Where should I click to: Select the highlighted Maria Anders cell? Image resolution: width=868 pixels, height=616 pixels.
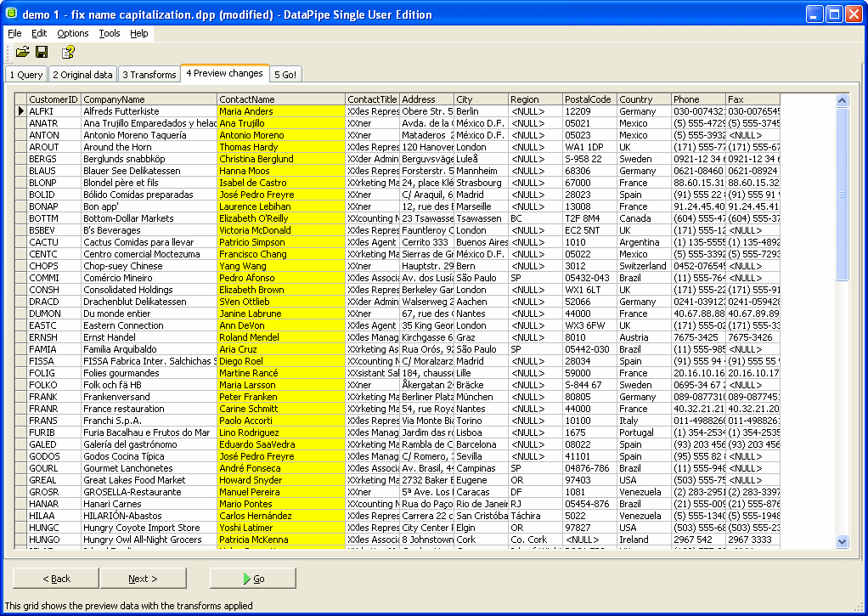[x=280, y=111]
